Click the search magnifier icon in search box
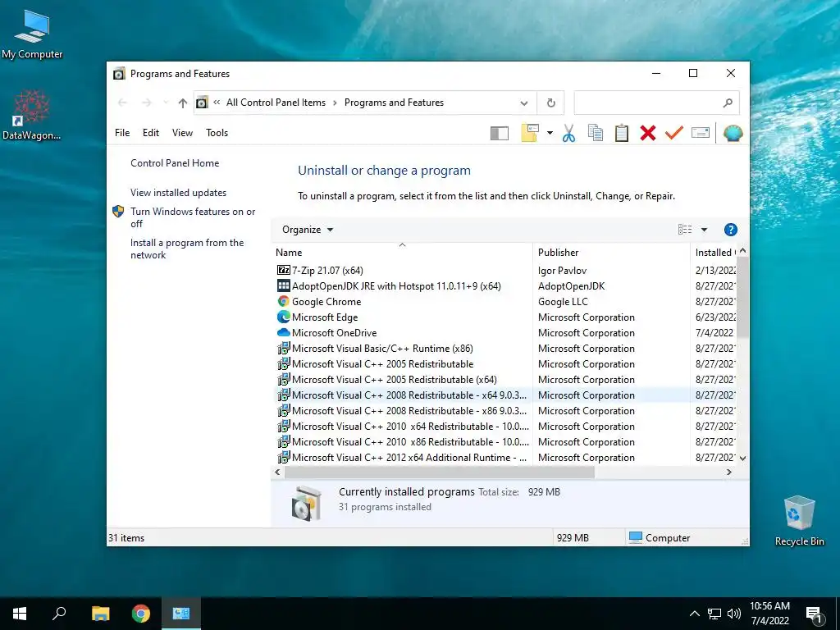 tap(728, 103)
